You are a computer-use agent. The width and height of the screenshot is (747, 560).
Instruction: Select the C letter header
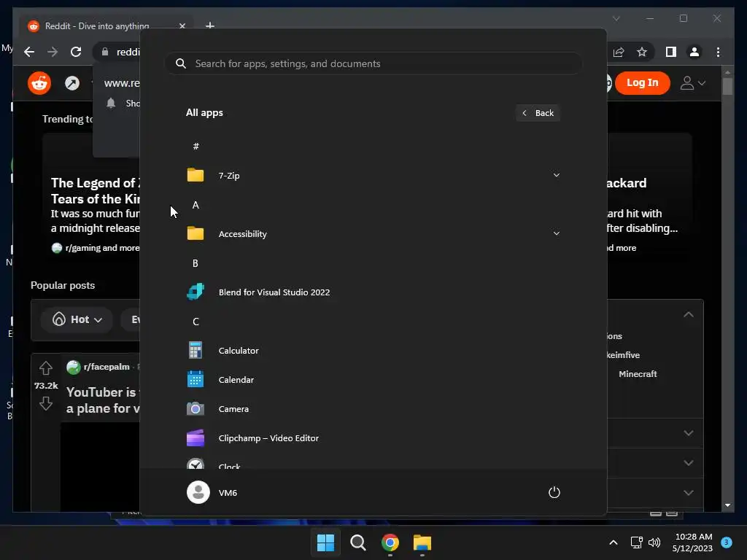(196, 322)
